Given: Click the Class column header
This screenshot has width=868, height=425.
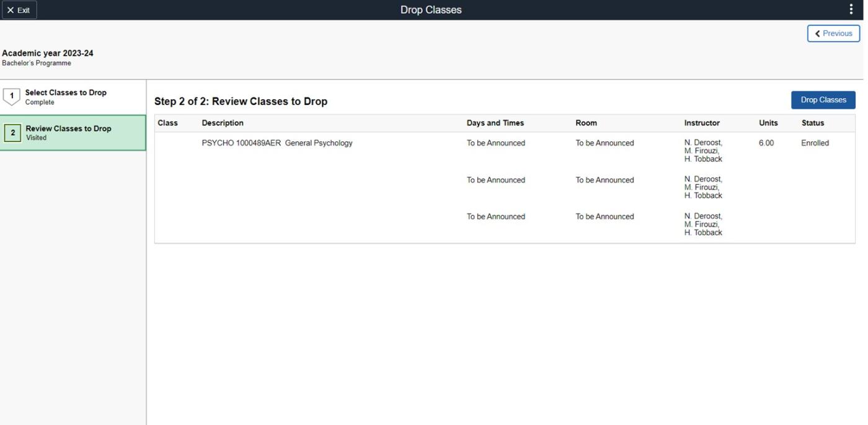Looking at the screenshot, I should pyautogui.click(x=167, y=123).
